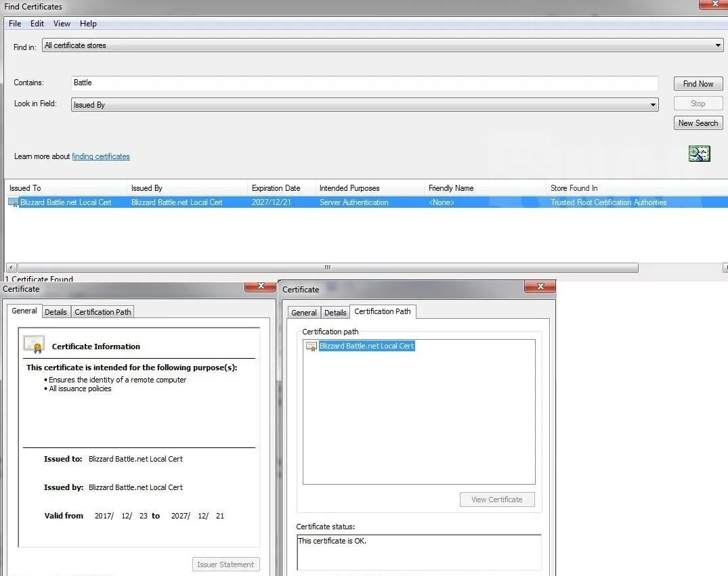
Task: Select the Blizzard Battle.net Local Cert Issued To cell
Action: [x=66, y=202]
